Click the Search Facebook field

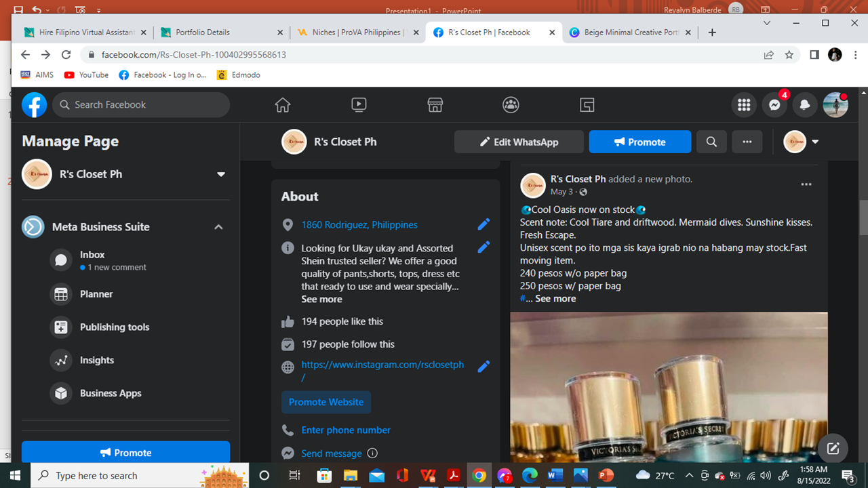141,105
